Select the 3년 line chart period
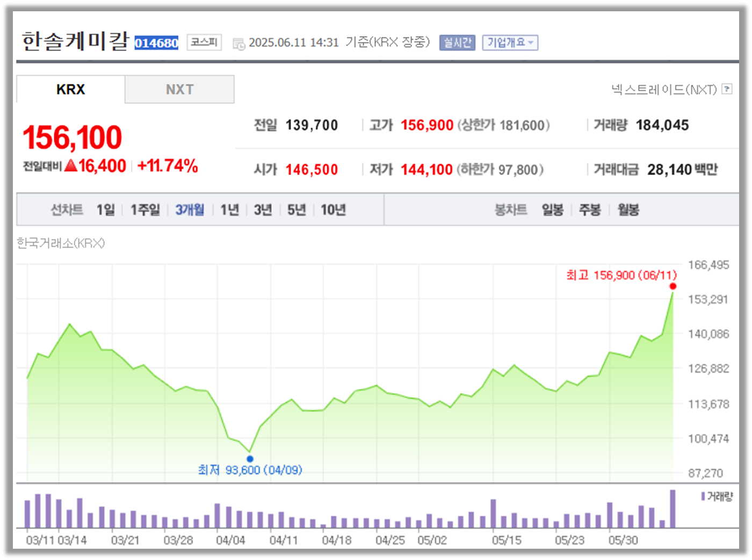 263,209
